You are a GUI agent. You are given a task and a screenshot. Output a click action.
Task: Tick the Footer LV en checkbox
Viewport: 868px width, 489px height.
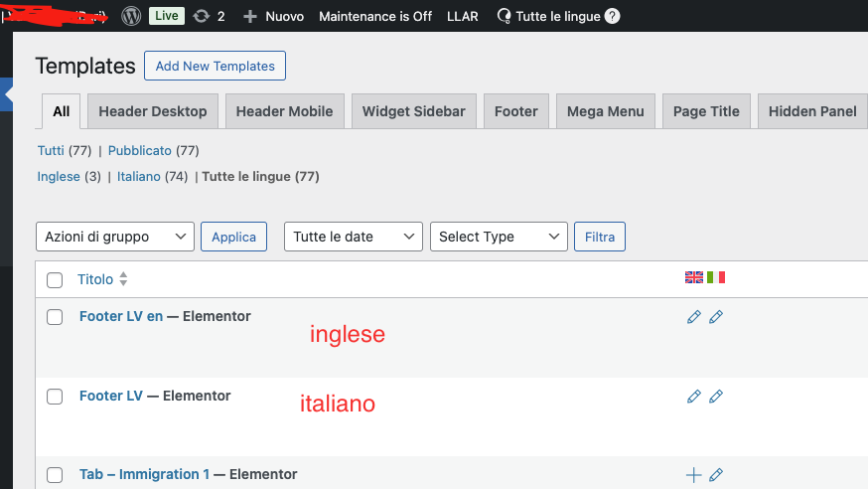[56, 317]
